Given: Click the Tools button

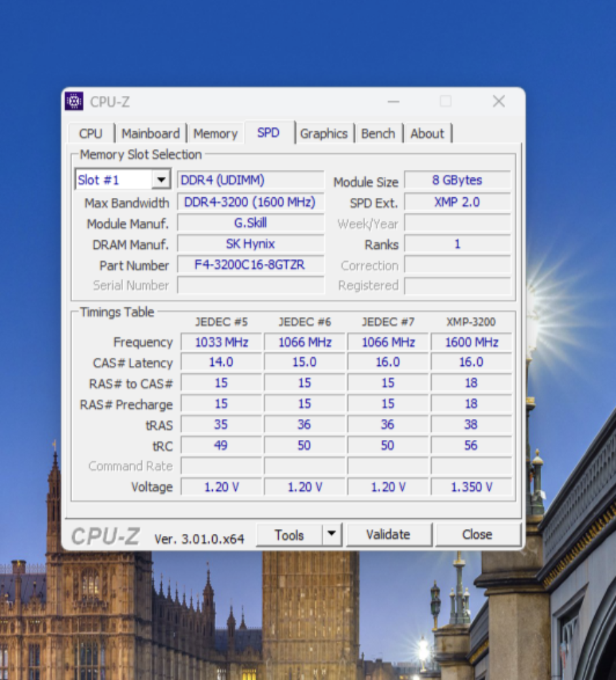Looking at the screenshot, I should [x=289, y=534].
